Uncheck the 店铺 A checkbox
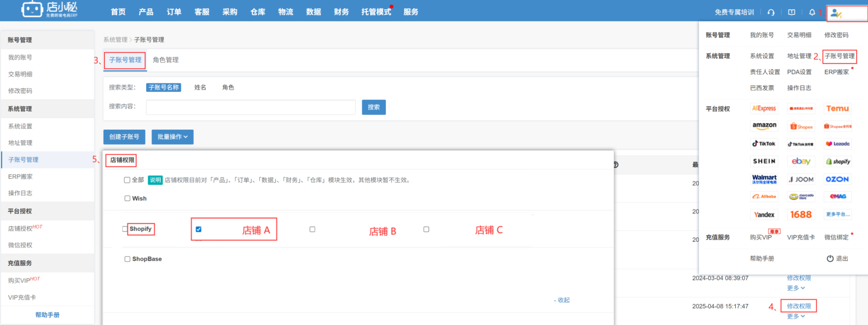Image resolution: width=868 pixels, height=325 pixels. coord(198,229)
